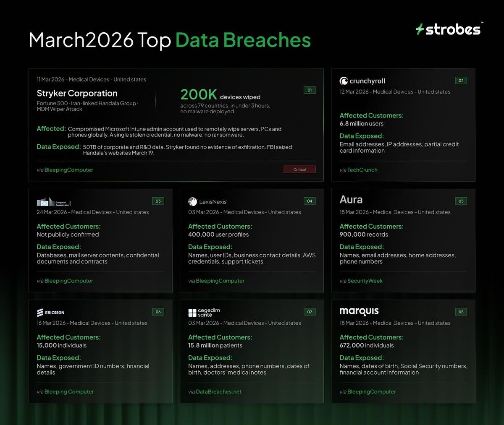This screenshot has width=504, height=425.
Task: Open BleepingComputer source on LexisNexis card
Action: (x=220, y=281)
